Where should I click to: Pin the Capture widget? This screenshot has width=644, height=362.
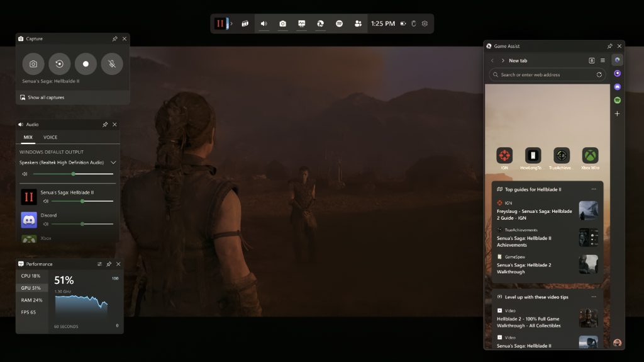pyautogui.click(x=114, y=38)
